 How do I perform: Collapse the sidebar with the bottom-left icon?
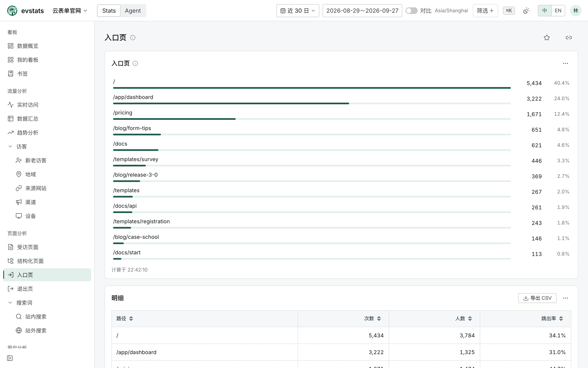pos(10,358)
